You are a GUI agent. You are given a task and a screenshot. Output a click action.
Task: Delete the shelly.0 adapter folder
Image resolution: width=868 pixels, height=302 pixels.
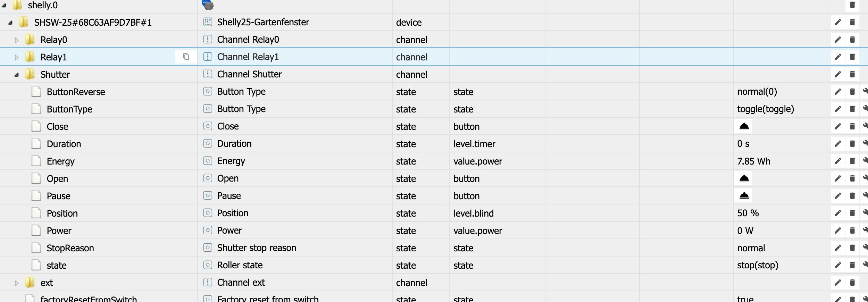(852, 5)
